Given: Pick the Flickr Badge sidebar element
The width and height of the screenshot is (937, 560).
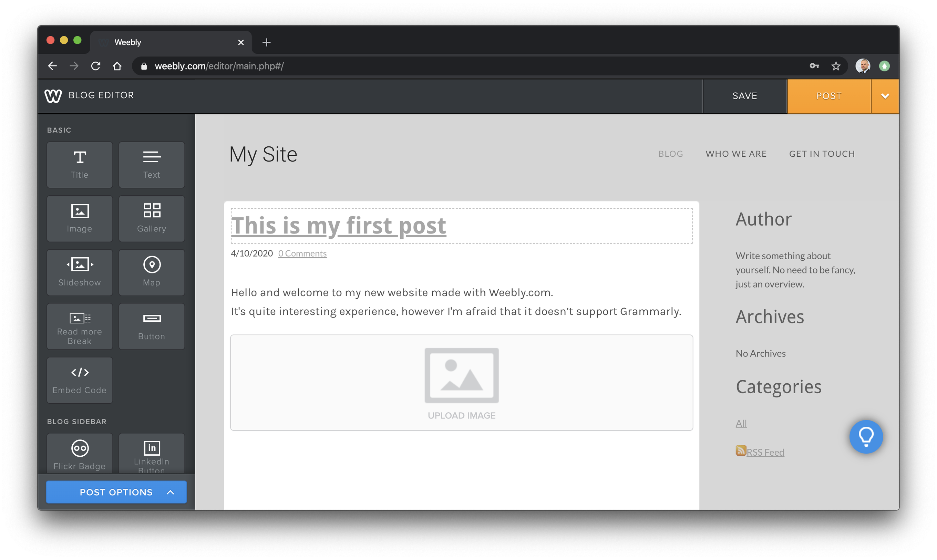Looking at the screenshot, I should click(x=80, y=454).
